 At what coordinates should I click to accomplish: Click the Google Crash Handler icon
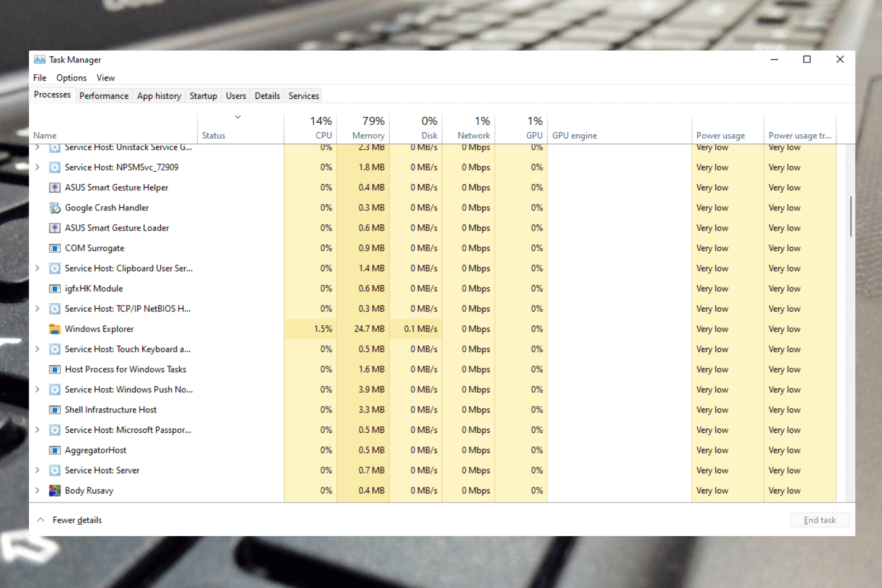[55, 209]
